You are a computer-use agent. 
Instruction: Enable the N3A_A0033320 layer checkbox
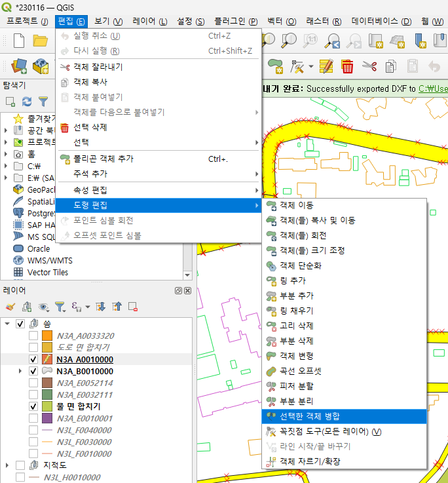click(33, 336)
